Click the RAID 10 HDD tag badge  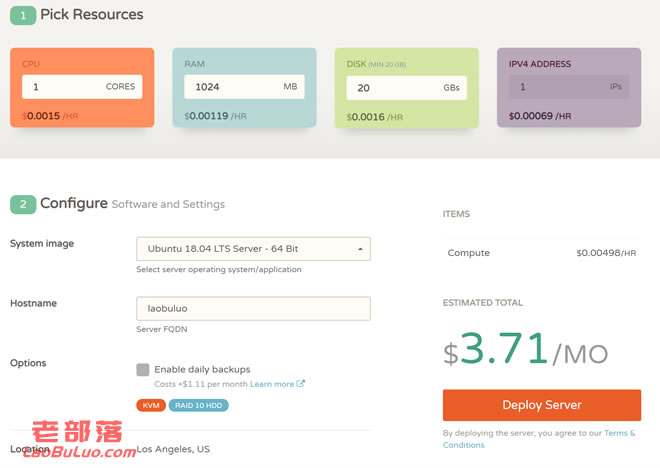tap(199, 405)
